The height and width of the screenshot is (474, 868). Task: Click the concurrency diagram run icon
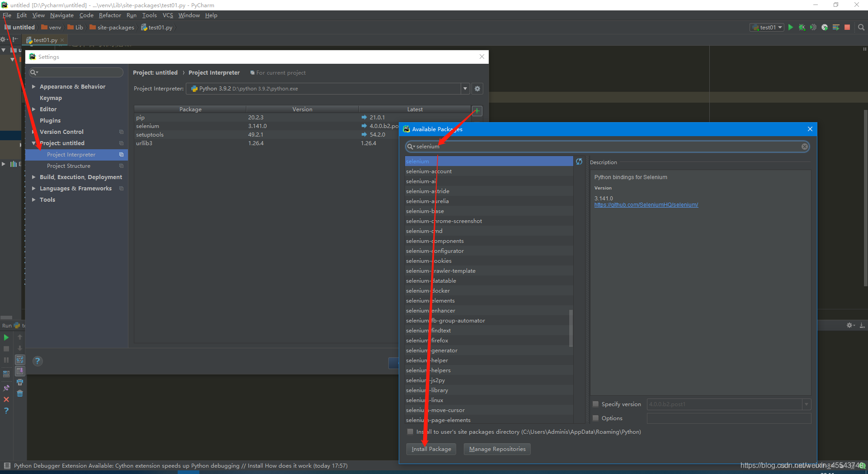point(836,28)
